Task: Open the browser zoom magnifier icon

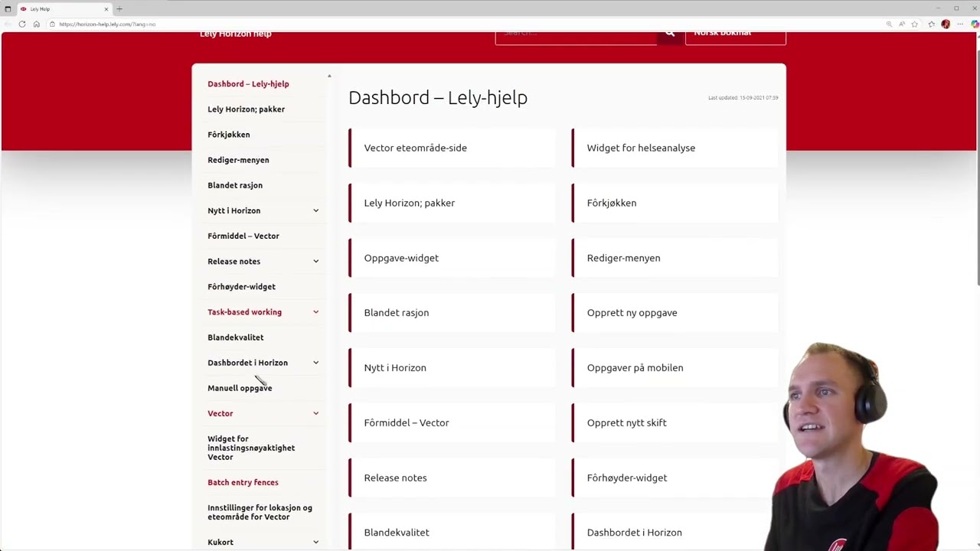Action: (889, 24)
